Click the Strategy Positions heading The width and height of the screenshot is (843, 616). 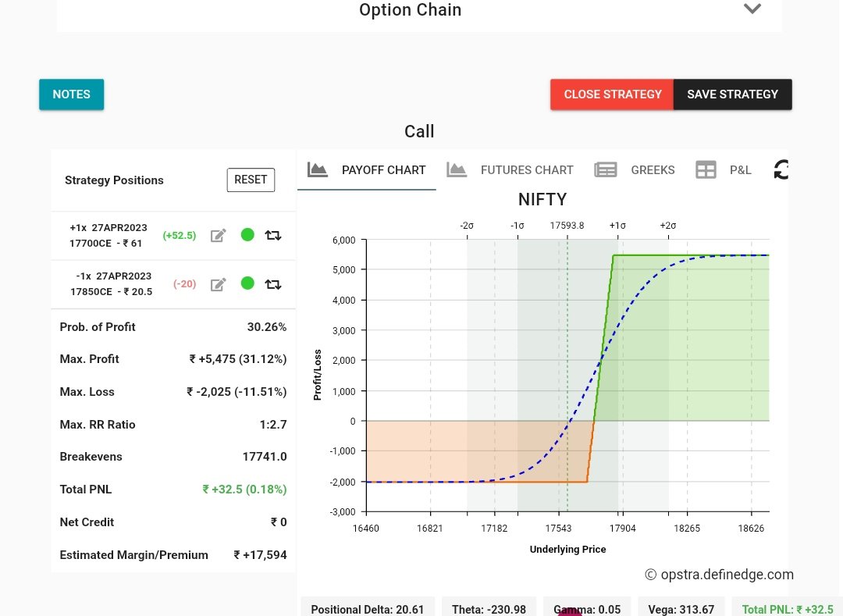114,180
